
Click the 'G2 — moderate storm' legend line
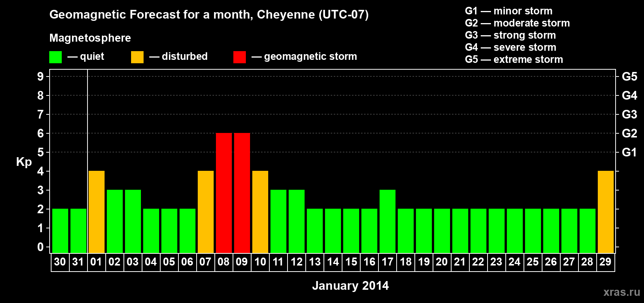[517, 23]
